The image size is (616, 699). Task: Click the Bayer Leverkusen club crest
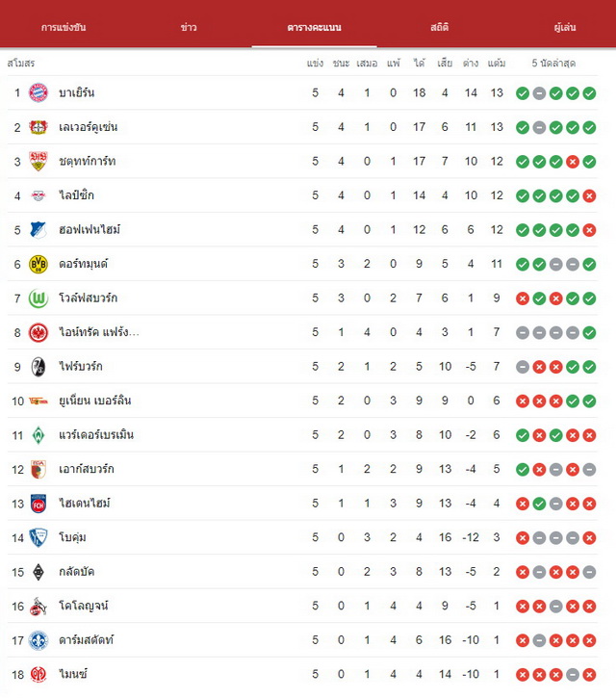[x=38, y=127]
